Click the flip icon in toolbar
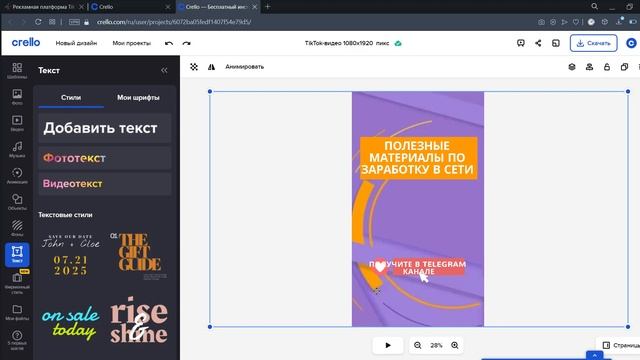This screenshot has height=360, width=640. point(211,67)
